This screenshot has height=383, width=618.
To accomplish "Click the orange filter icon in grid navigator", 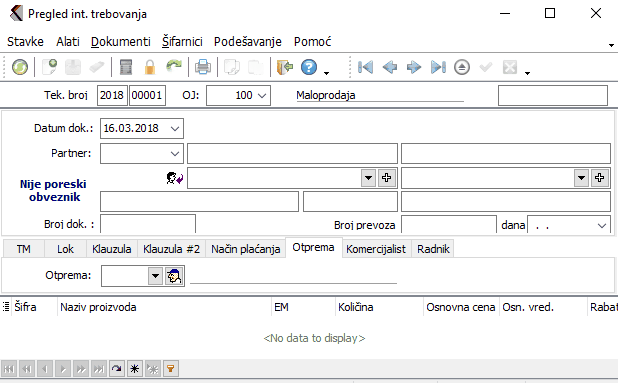I will (171, 369).
